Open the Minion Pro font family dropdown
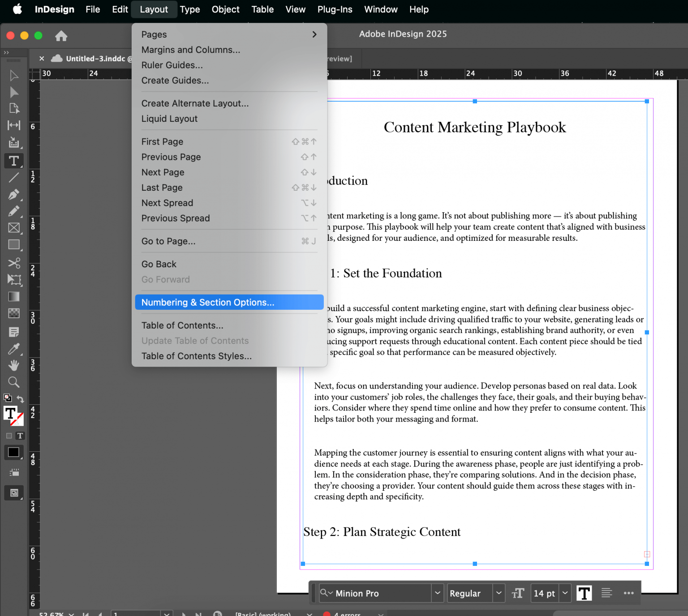This screenshot has height=616, width=688. pos(437,593)
